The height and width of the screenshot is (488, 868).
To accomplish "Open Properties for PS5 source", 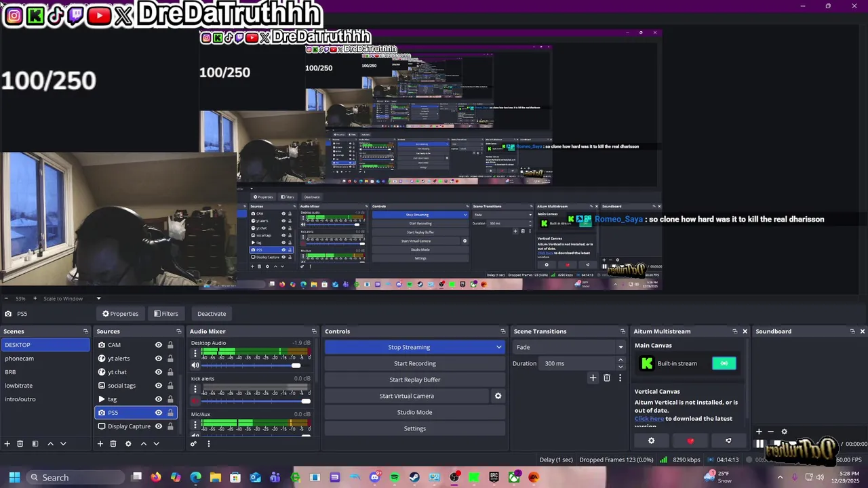I will 120,314.
